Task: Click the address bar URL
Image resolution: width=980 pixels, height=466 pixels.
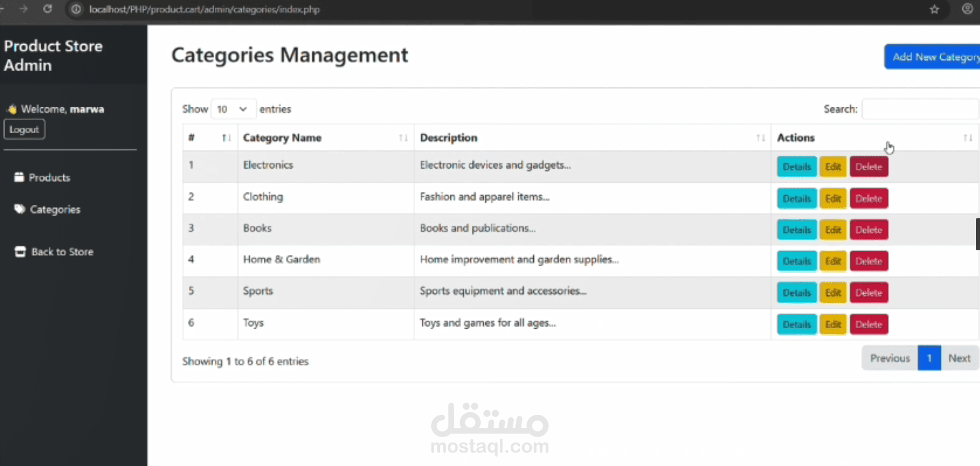Action: 204,9
